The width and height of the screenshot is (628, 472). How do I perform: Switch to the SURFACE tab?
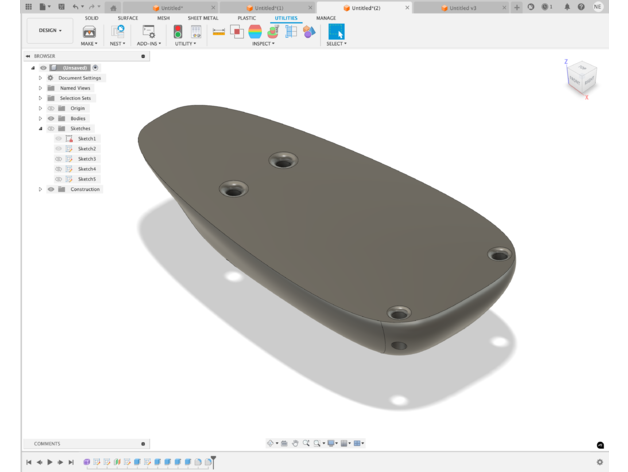point(128,18)
